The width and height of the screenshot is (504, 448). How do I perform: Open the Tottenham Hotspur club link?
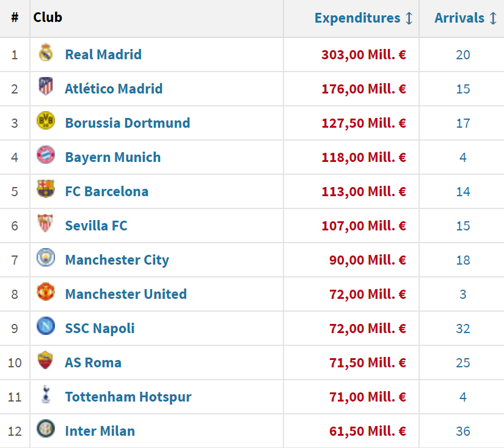[128, 397]
